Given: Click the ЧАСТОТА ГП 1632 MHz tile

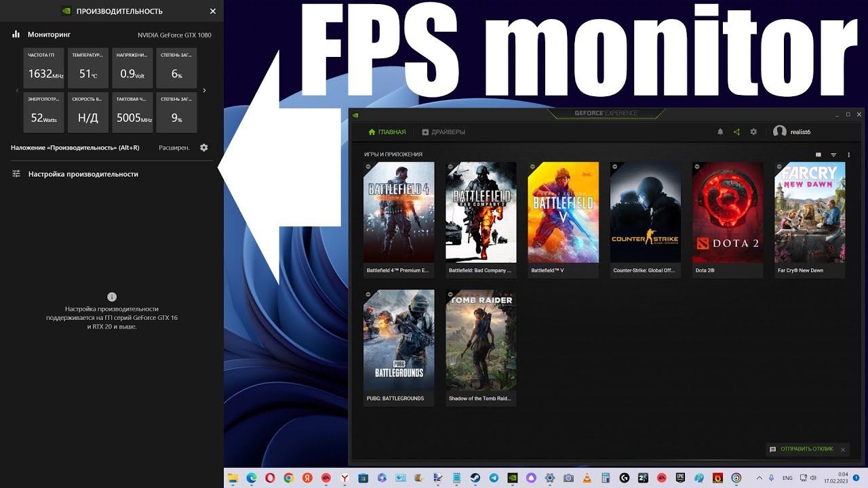Looking at the screenshot, I should (x=43, y=68).
